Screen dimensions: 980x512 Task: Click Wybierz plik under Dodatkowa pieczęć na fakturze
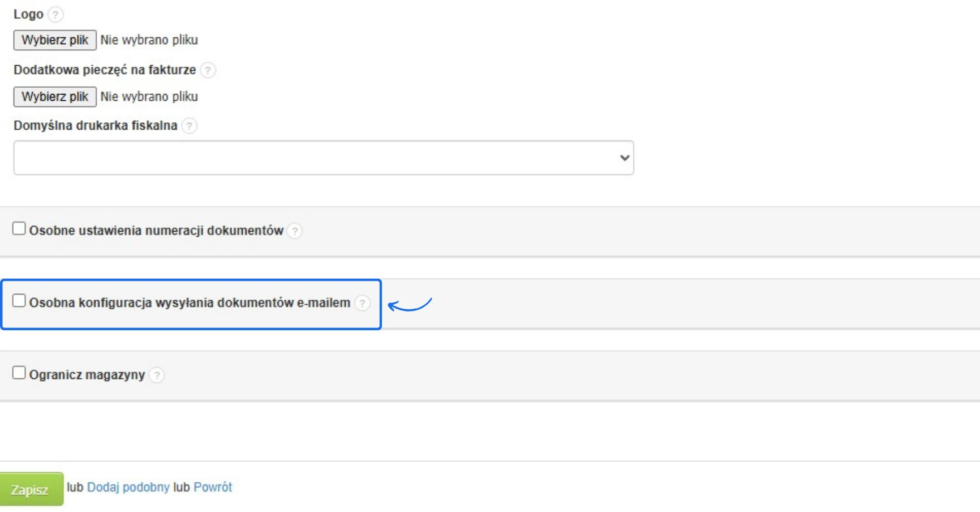click(55, 97)
